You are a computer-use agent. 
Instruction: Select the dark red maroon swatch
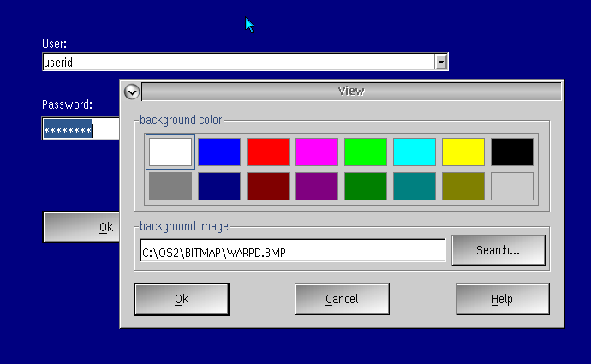tap(268, 186)
